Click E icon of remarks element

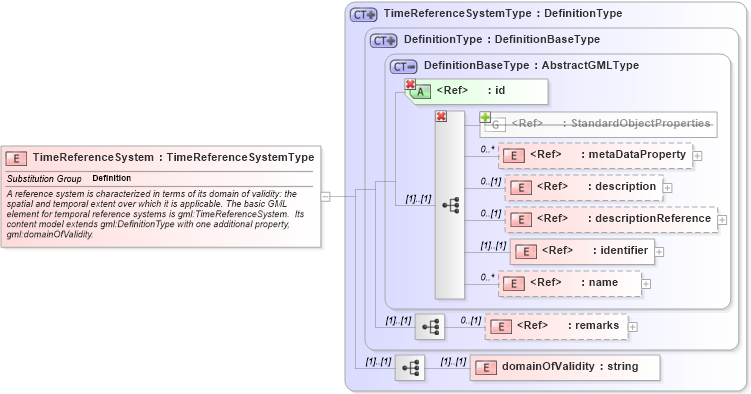[x=501, y=327]
